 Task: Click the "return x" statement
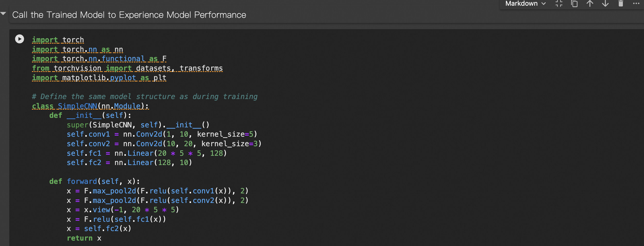[x=84, y=238]
